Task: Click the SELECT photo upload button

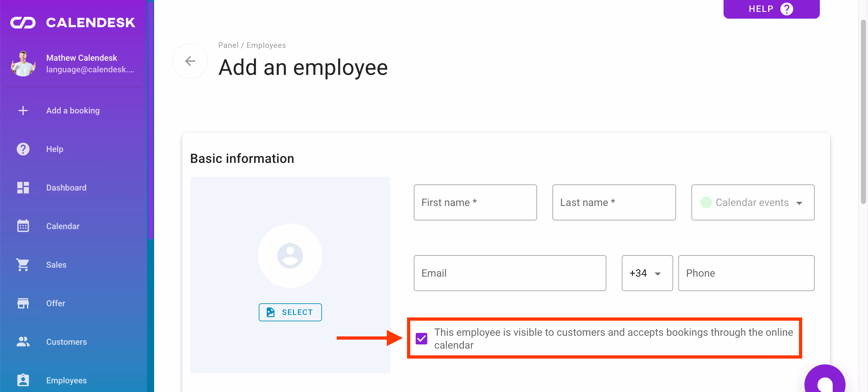Action: (290, 312)
